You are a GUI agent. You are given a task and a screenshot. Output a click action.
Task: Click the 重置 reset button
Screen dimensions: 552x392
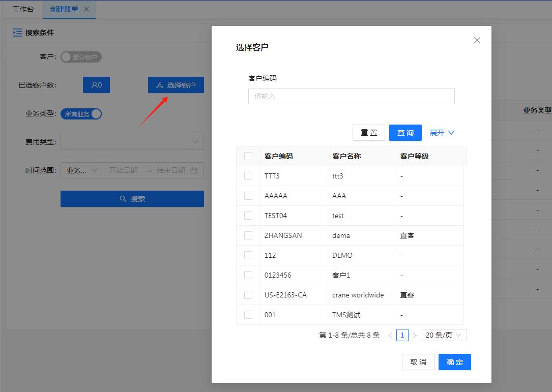(x=368, y=133)
